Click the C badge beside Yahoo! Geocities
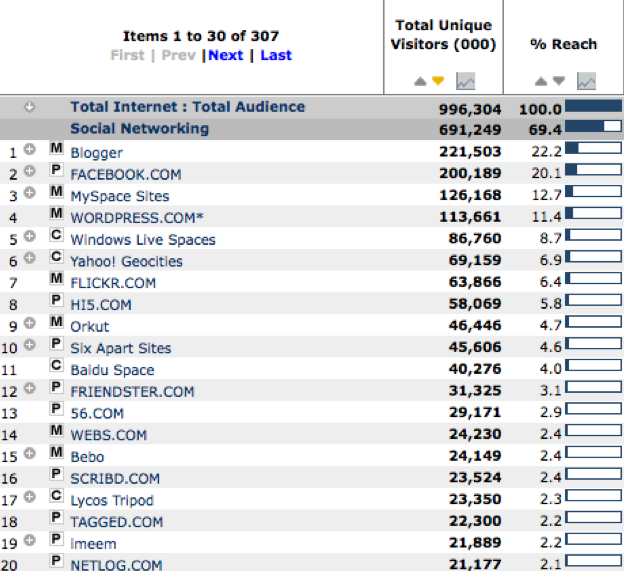 [57, 257]
